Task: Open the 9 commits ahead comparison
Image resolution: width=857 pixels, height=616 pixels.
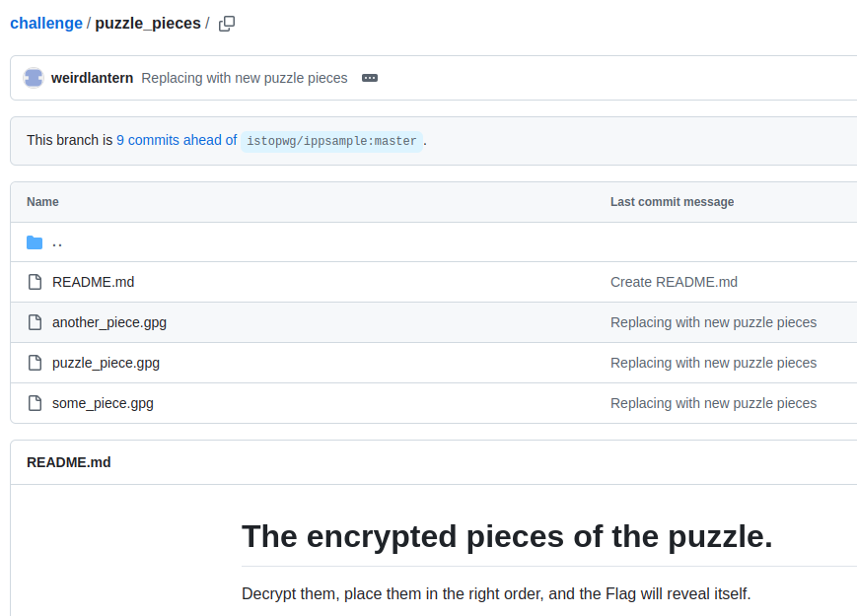Action: [177, 140]
